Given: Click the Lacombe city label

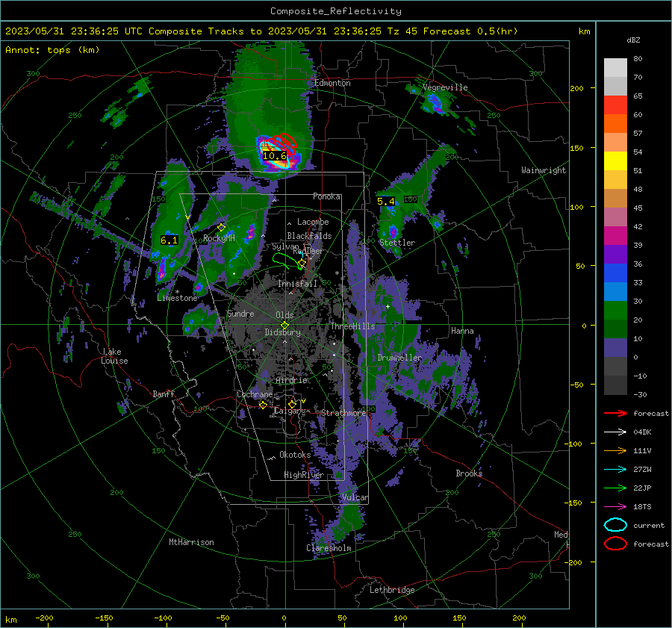Looking at the screenshot, I should pyautogui.click(x=313, y=222).
